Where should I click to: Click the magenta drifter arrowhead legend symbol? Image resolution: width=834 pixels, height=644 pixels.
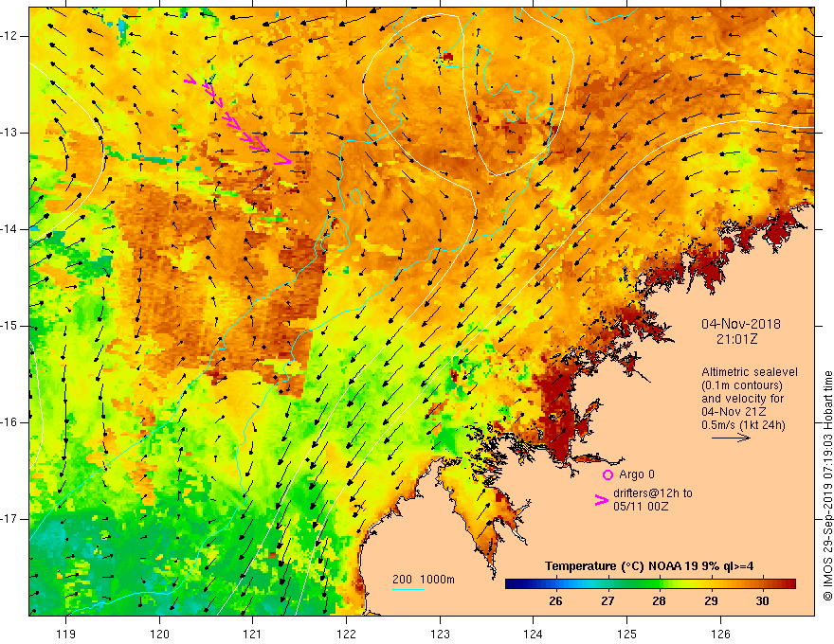pyautogui.click(x=602, y=500)
